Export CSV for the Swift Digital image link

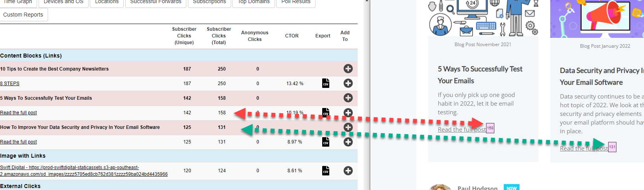[x=326, y=171]
